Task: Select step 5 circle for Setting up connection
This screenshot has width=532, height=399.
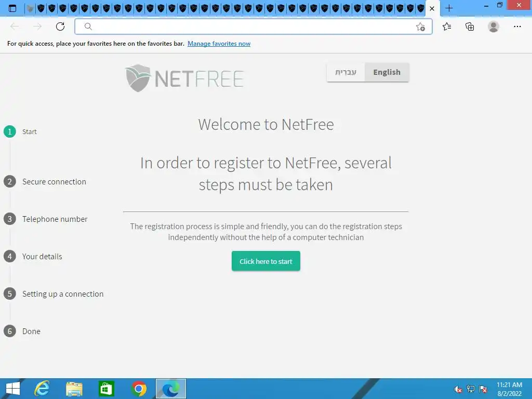Action: [10, 294]
